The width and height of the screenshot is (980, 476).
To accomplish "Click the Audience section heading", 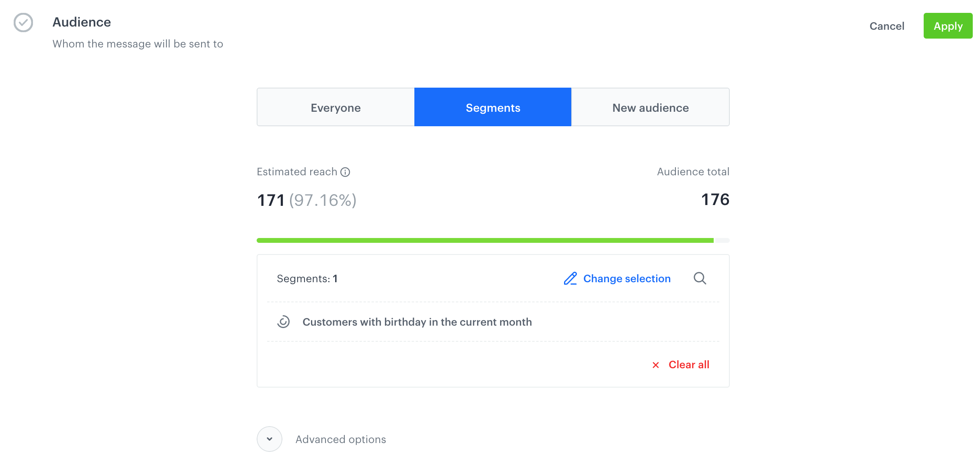I will (x=82, y=22).
